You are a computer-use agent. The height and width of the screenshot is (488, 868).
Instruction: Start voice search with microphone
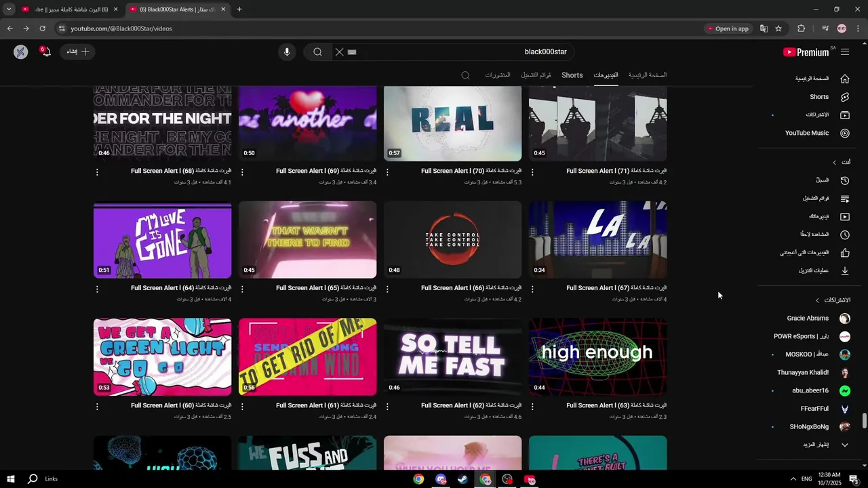[287, 52]
